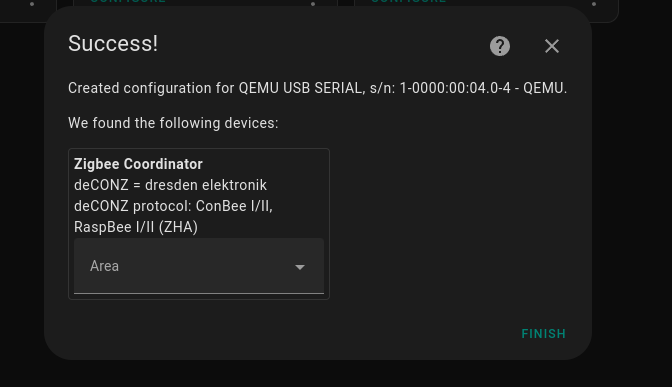Click the Zigbee Coordinator device card border
This screenshot has width=672, height=387.
point(199,149)
